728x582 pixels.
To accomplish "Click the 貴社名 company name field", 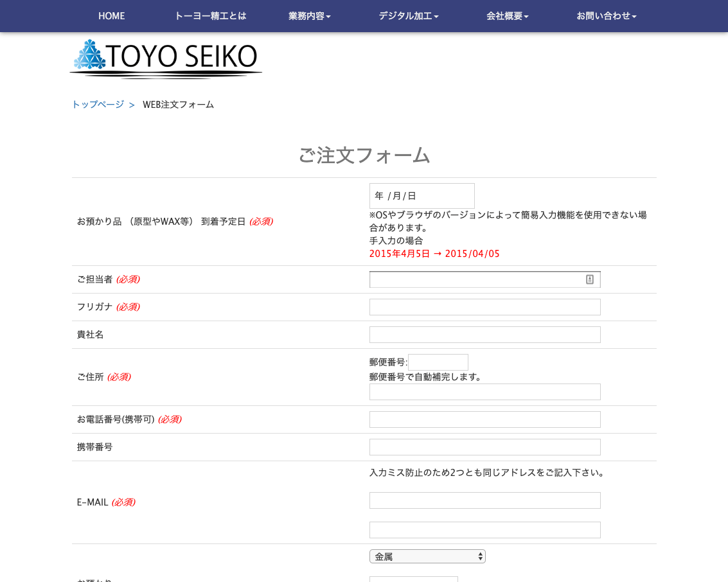I will pos(484,335).
